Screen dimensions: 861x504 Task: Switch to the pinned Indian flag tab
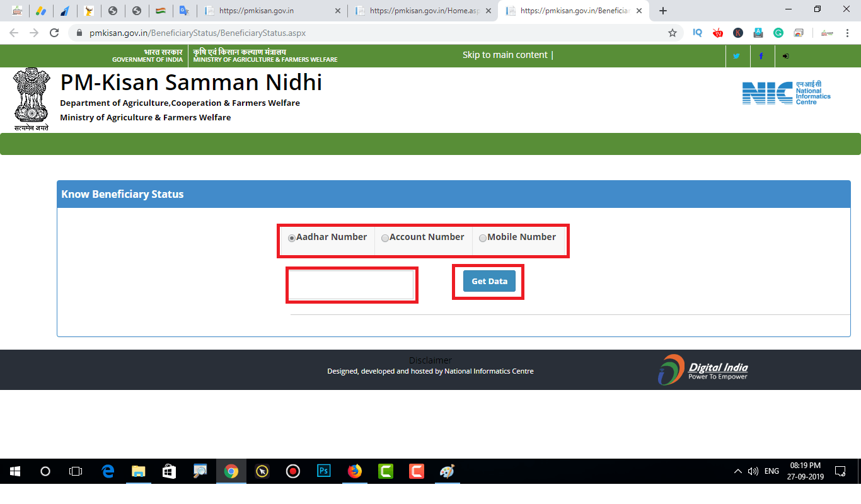(x=160, y=11)
